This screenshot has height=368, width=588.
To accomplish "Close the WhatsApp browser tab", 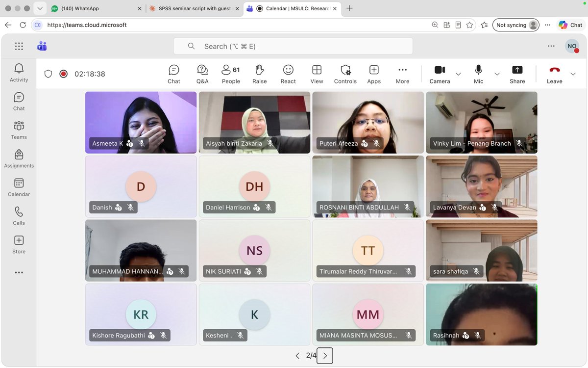I will point(140,8).
